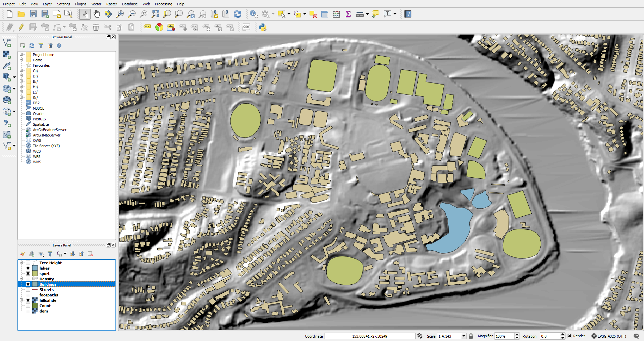Click the Refresh map icon
This screenshot has height=341, width=644.
click(x=237, y=14)
